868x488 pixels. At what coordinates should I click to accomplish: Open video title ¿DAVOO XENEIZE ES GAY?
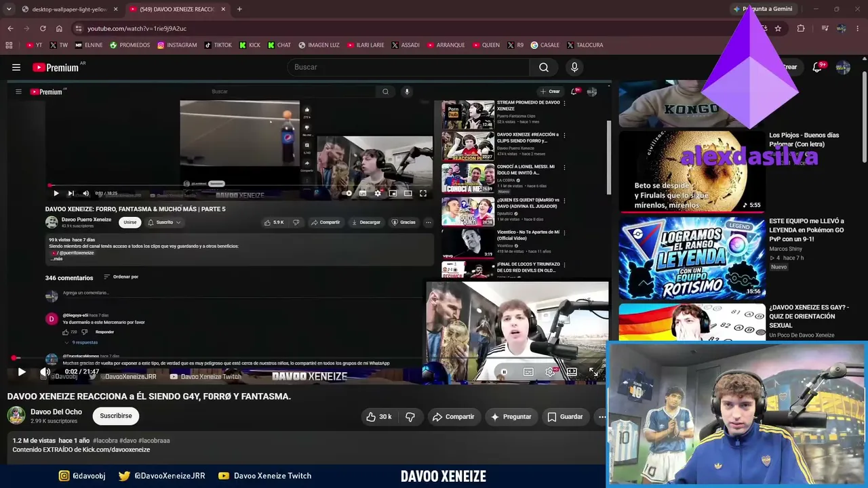point(809,317)
